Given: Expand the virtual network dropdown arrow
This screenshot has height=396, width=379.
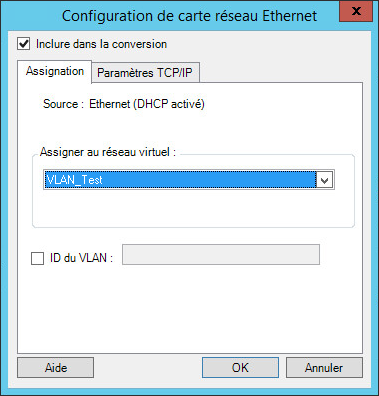Looking at the screenshot, I should (325, 180).
